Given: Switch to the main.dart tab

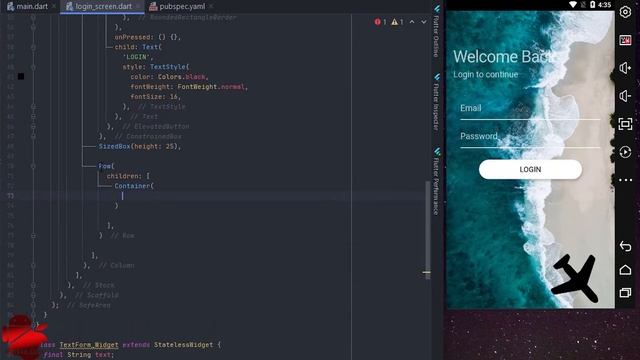Looking at the screenshot, I should coord(32,6).
